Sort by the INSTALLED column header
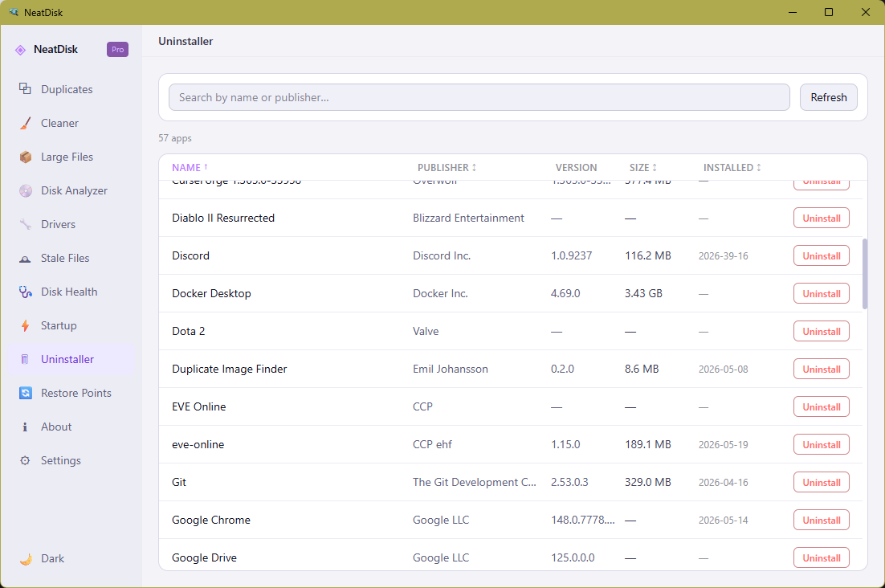This screenshot has width=885, height=588. (x=732, y=168)
